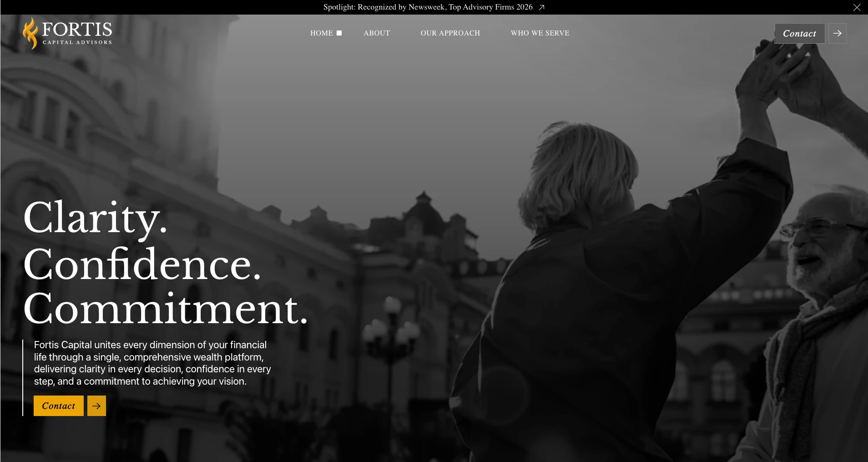Navigate to OUR APPROACH
The width and height of the screenshot is (868, 462).
(x=450, y=33)
